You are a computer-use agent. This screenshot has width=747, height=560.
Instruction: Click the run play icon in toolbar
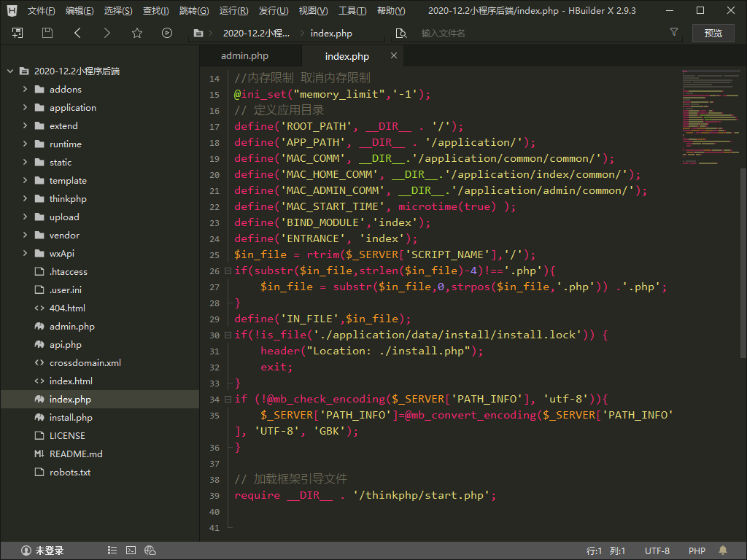click(x=167, y=33)
